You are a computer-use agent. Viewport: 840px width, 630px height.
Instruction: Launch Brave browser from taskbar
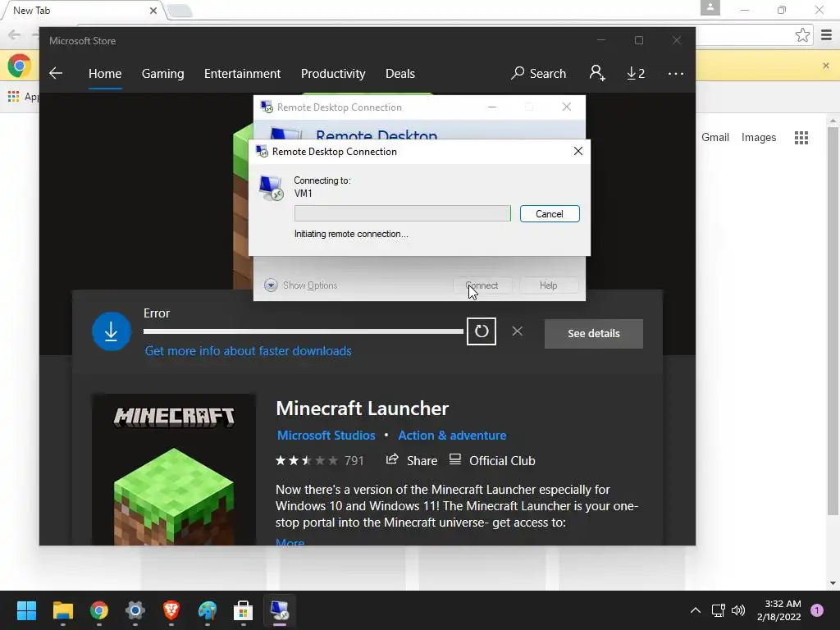tap(171, 610)
